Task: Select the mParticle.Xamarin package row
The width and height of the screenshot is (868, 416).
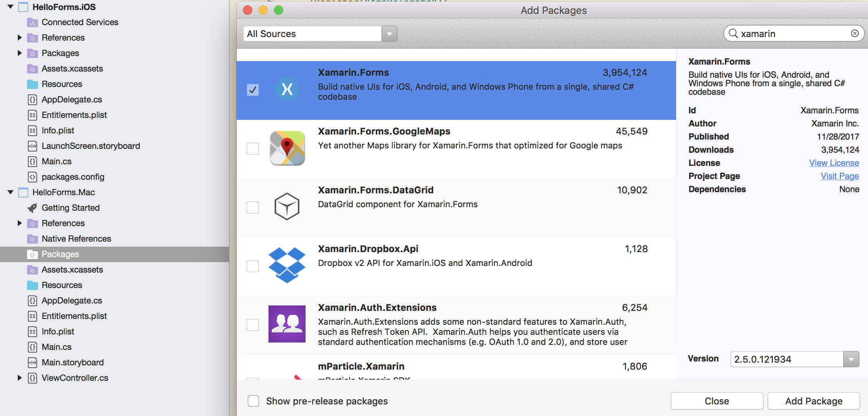Action: point(456,368)
